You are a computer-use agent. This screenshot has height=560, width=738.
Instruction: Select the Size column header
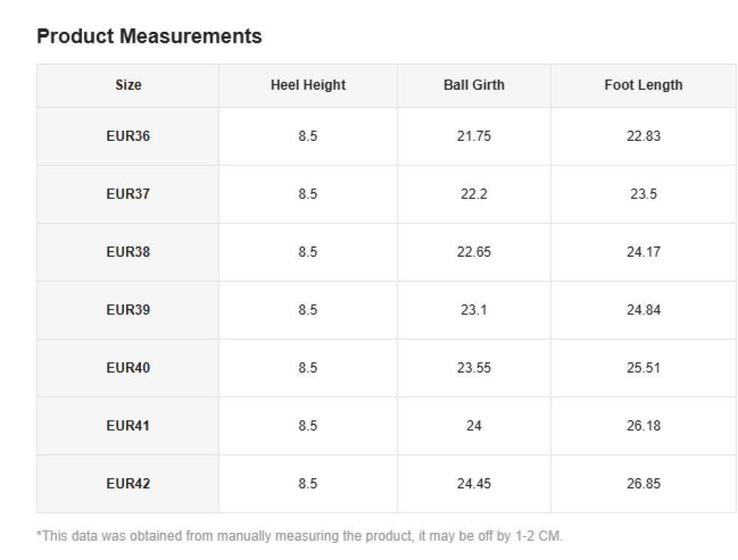point(128,85)
